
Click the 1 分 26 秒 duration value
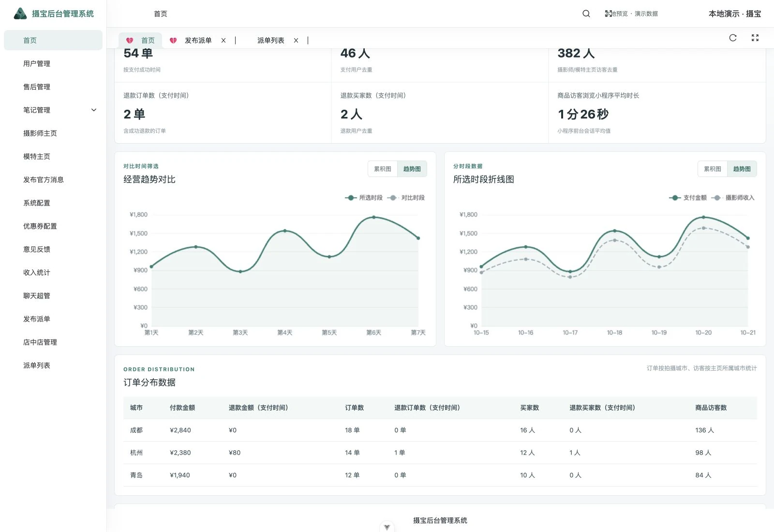583,114
